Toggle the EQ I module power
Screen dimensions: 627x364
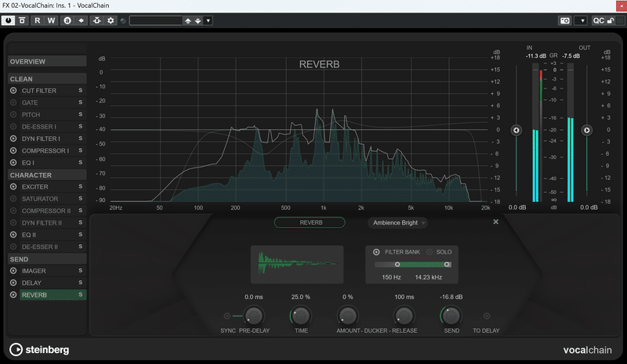coord(13,163)
